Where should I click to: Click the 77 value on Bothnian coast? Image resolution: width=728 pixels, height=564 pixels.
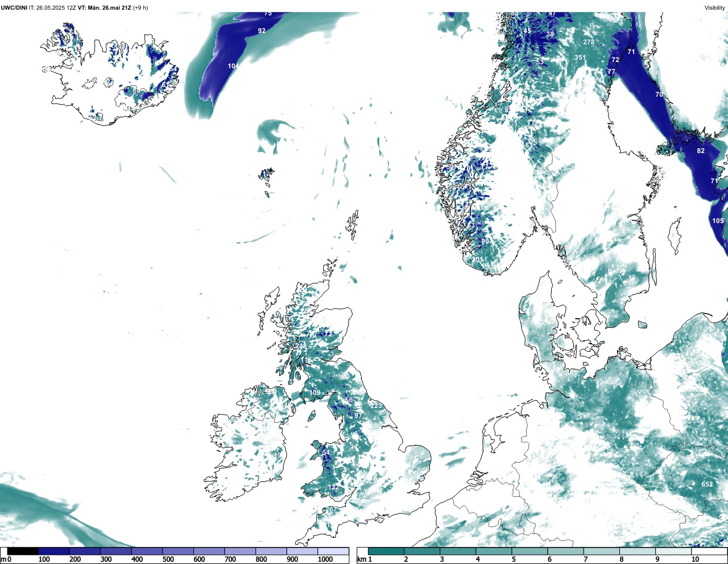pyautogui.click(x=611, y=72)
